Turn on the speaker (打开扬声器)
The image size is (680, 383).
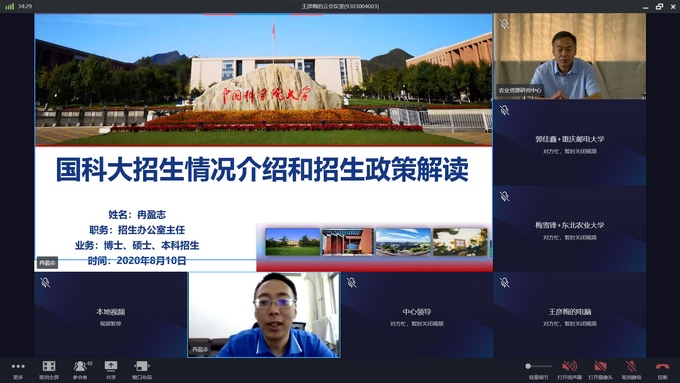coord(569,370)
